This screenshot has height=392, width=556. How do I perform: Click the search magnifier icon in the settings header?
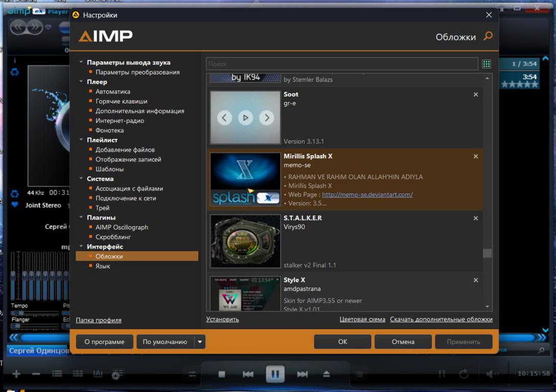(x=488, y=36)
